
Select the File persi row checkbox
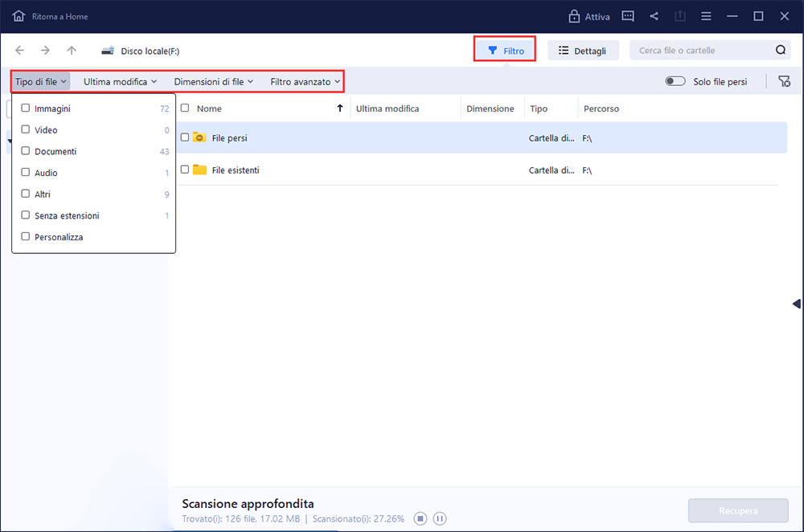[x=185, y=137]
